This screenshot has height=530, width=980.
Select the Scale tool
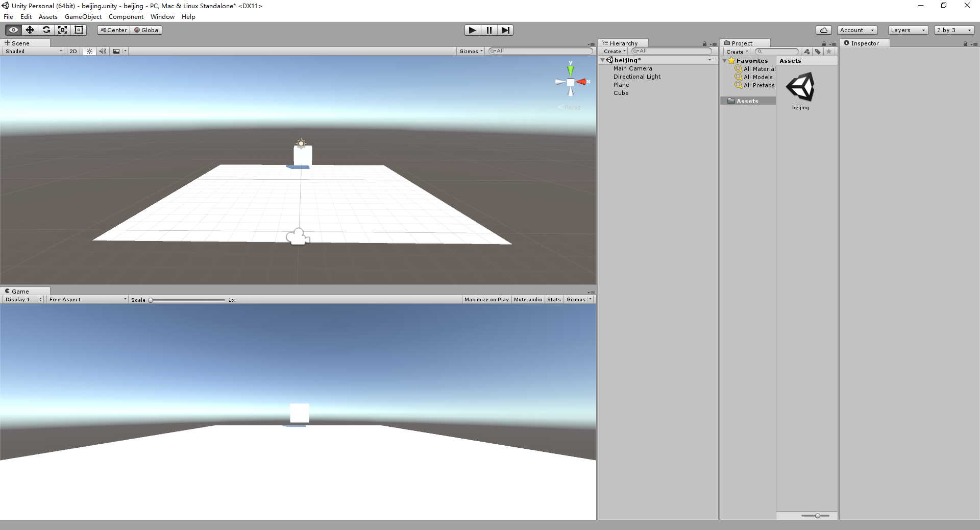[62, 30]
